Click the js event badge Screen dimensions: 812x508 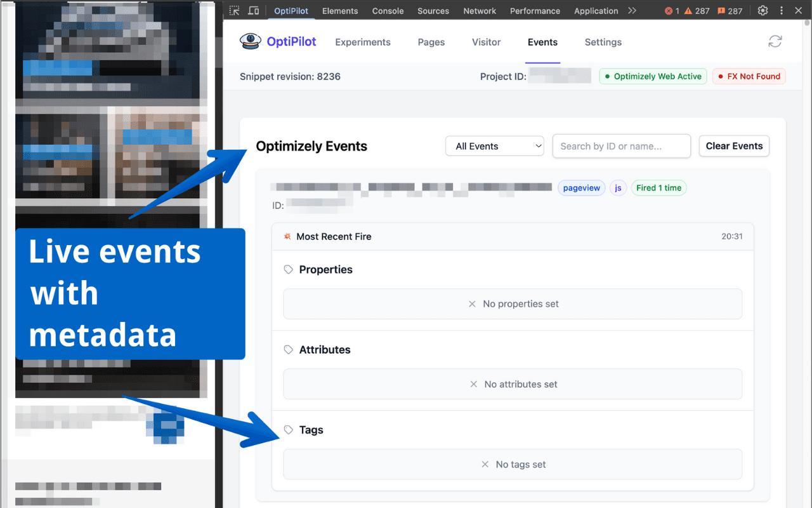tap(618, 188)
